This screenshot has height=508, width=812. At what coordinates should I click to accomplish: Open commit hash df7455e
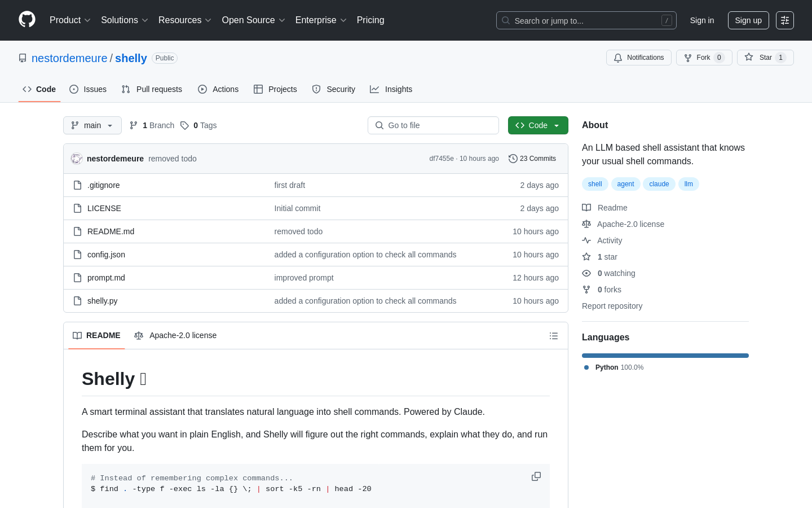442,159
